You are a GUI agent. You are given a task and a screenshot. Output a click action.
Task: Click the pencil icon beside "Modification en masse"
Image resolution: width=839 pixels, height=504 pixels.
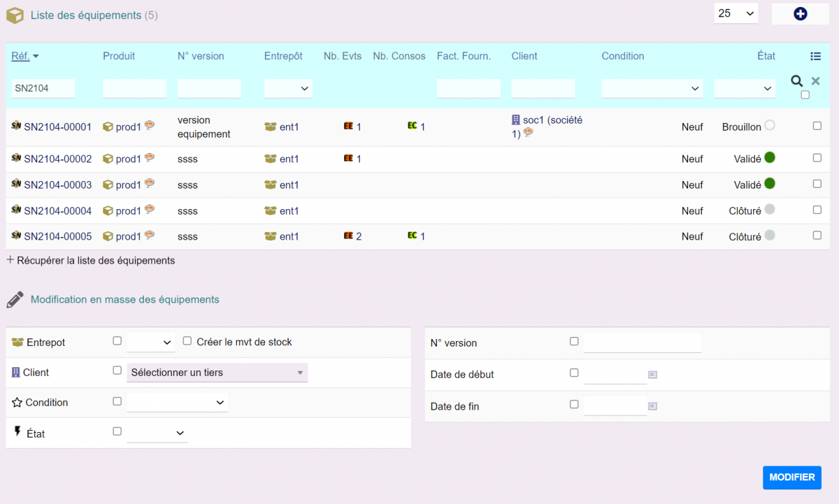click(15, 299)
